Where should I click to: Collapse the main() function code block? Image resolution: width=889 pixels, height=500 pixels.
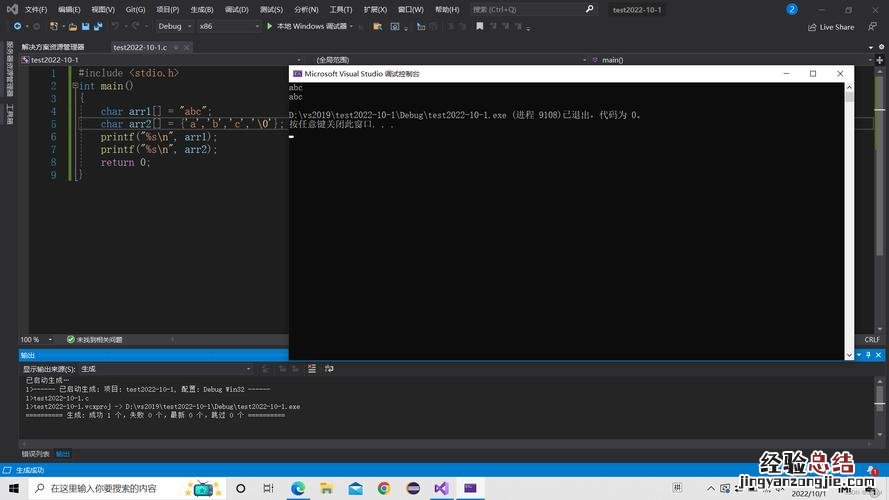tap(75, 86)
